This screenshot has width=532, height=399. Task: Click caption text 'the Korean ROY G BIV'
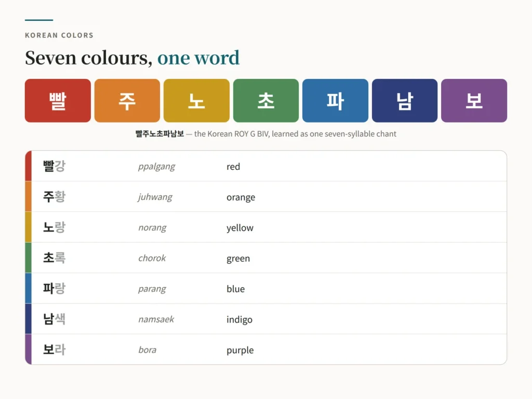(232, 134)
